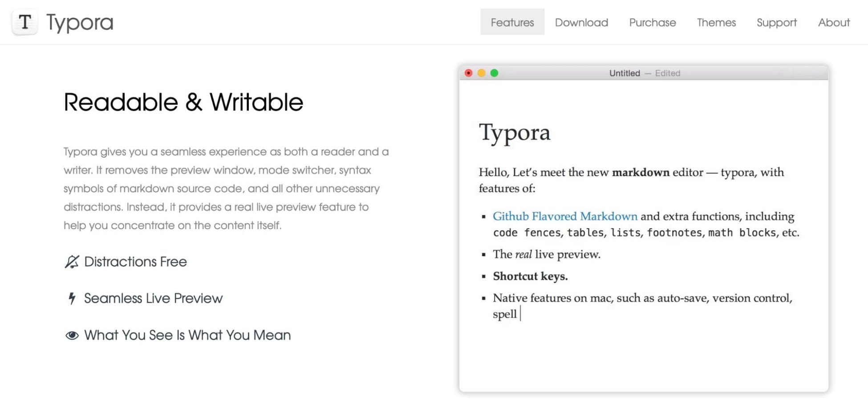Click the "Untitled — Edited" titlebar text
The height and width of the screenshot is (420, 868).
(x=644, y=73)
